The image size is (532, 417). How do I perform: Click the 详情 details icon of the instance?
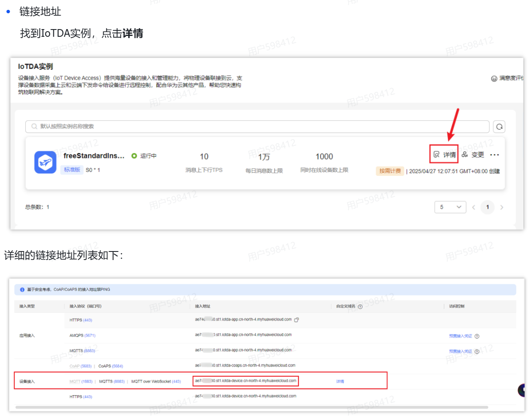pyautogui.click(x=436, y=154)
